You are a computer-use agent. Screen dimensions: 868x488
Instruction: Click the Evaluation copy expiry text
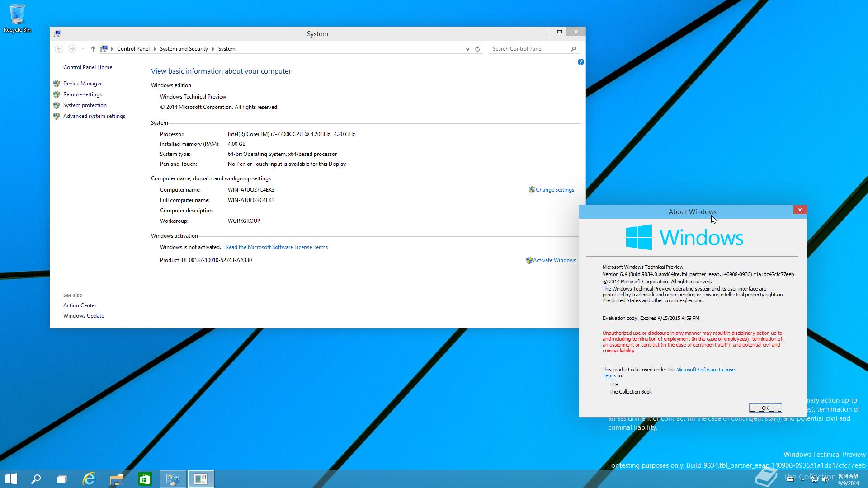pos(651,318)
